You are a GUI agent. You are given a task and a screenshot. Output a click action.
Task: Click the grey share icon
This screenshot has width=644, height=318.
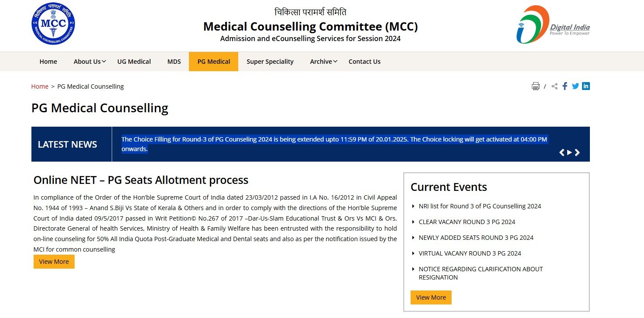(554, 86)
